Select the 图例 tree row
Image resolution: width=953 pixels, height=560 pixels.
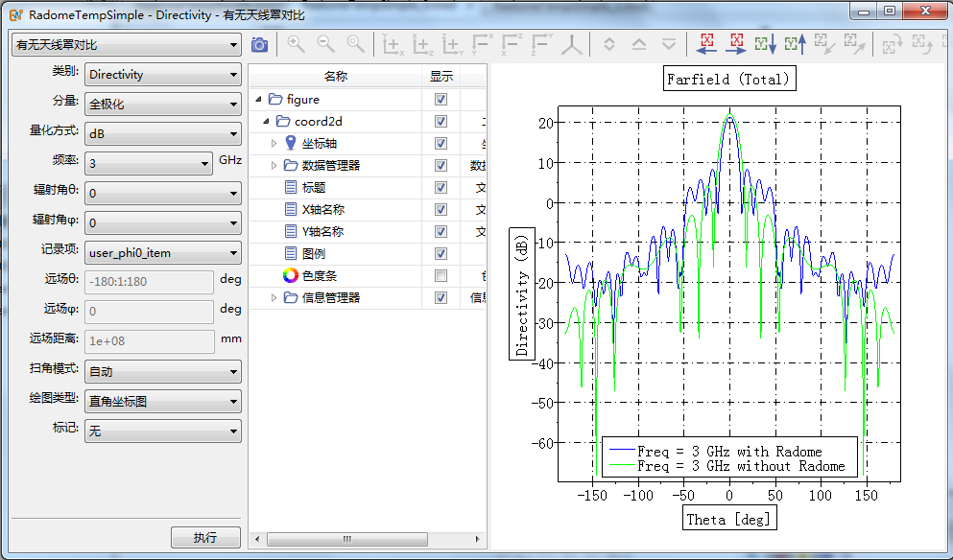pos(368,254)
